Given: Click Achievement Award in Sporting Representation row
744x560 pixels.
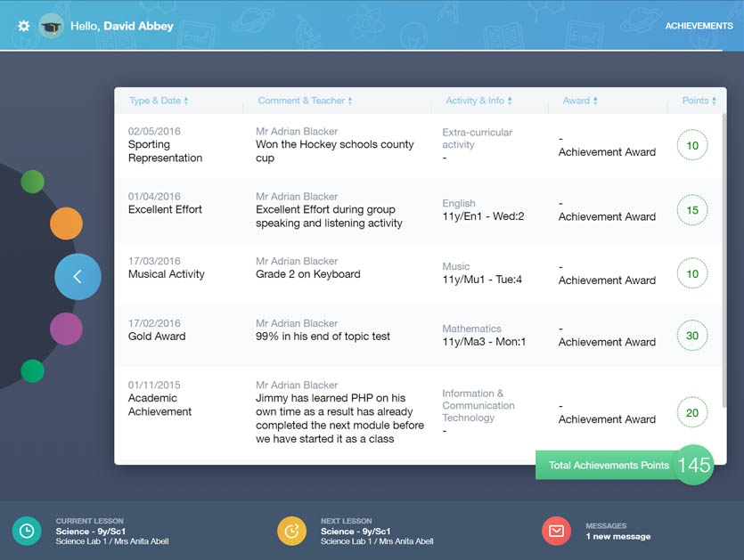Looking at the screenshot, I should coord(607,151).
